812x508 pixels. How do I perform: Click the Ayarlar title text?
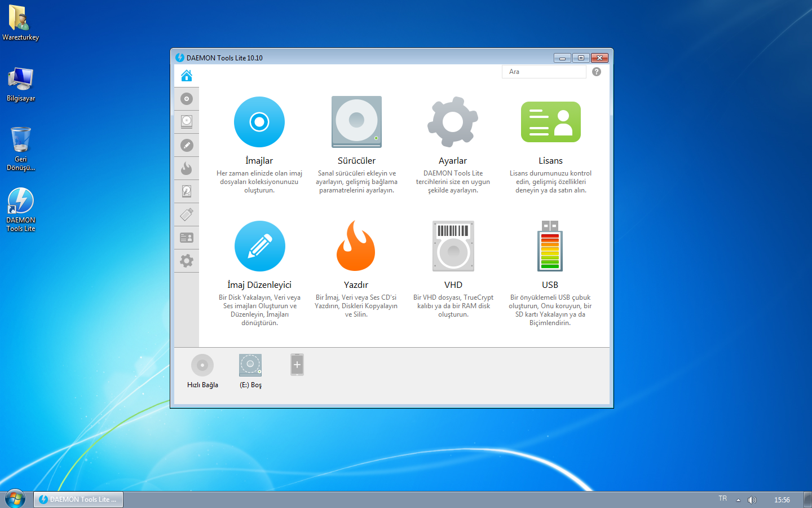tap(453, 161)
